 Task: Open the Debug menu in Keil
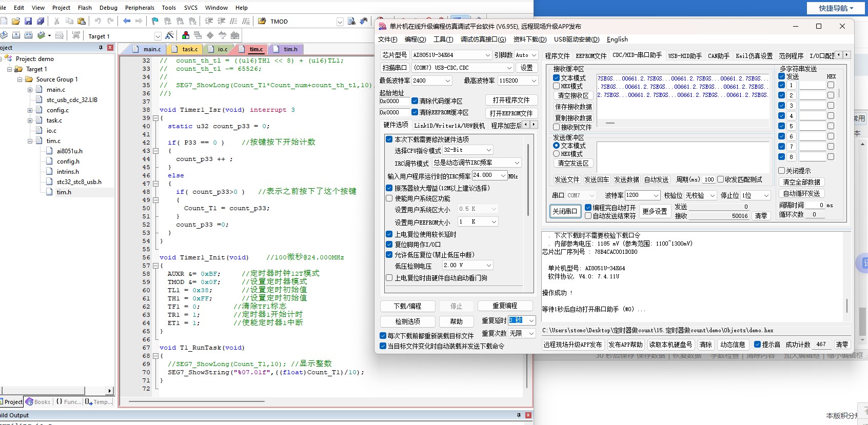[108, 8]
